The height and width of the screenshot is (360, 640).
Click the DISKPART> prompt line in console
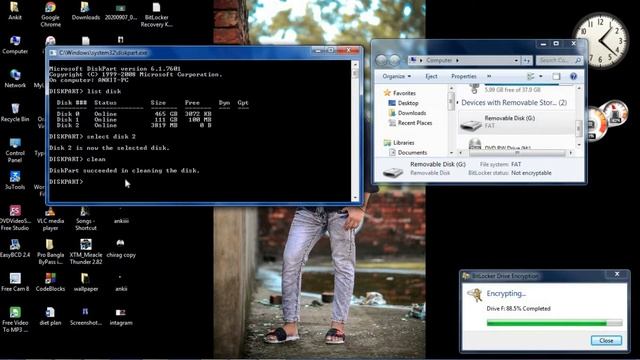66,182
